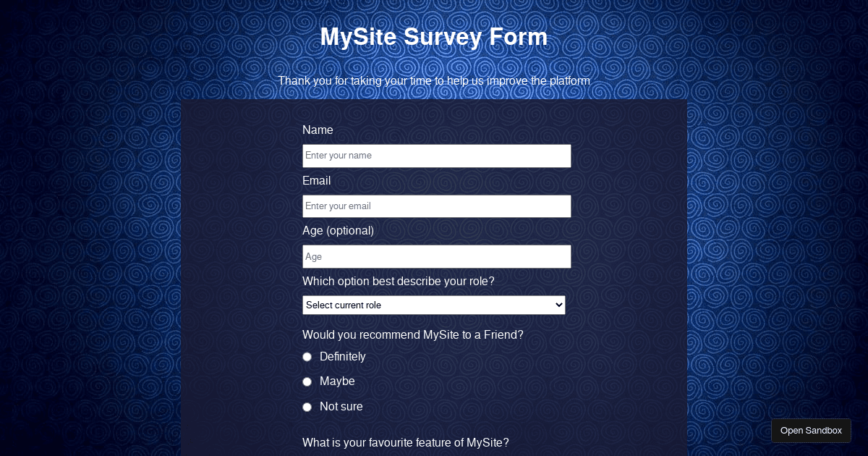Focus the Enter your email placeholder field

click(437, 206)
